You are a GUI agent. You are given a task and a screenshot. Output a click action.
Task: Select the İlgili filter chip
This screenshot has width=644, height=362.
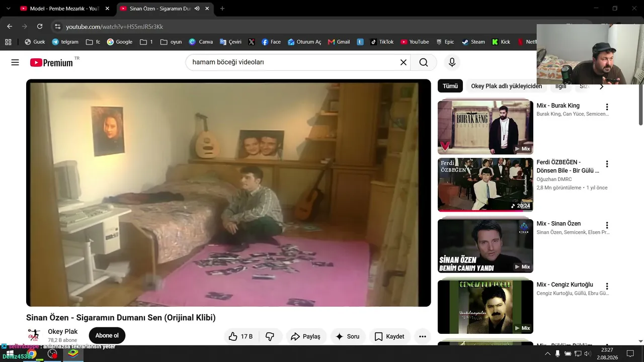coord(560,86)
